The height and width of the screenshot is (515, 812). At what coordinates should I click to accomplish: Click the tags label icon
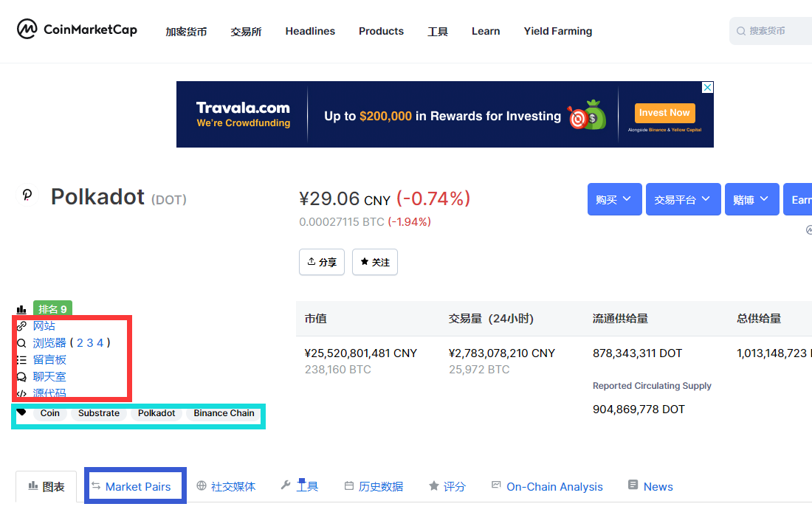click(x=21, y=412)
